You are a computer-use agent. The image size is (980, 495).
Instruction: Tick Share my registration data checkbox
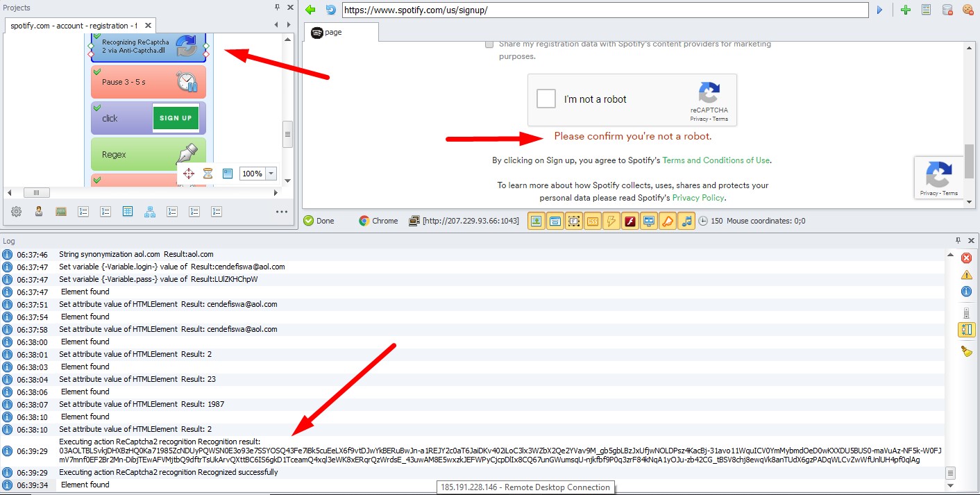489,44
